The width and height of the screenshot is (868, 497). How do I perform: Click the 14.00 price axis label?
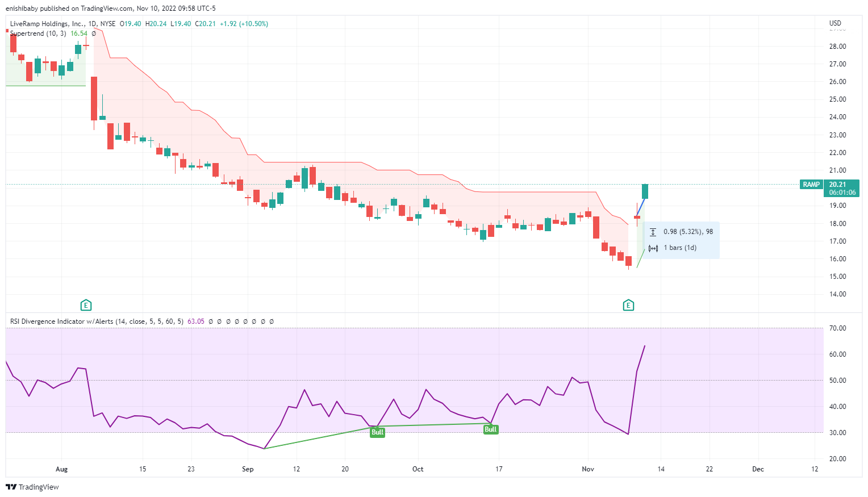pos(837,294)
